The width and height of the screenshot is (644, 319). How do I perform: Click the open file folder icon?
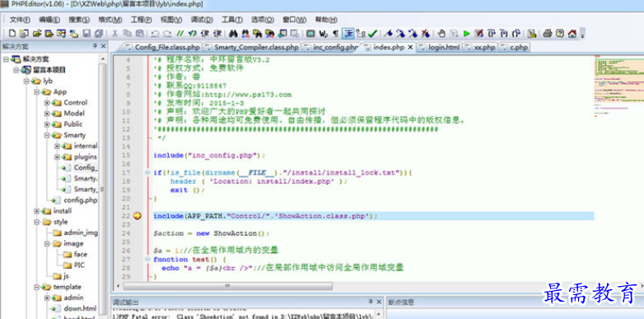click(x=37, y=33)
